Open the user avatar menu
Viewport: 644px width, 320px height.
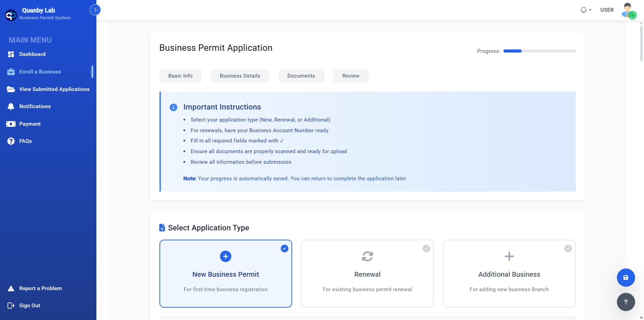click(627, 10)
